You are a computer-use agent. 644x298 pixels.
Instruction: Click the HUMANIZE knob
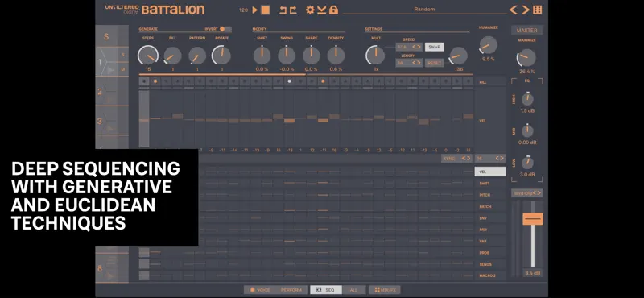coord(488,45)
